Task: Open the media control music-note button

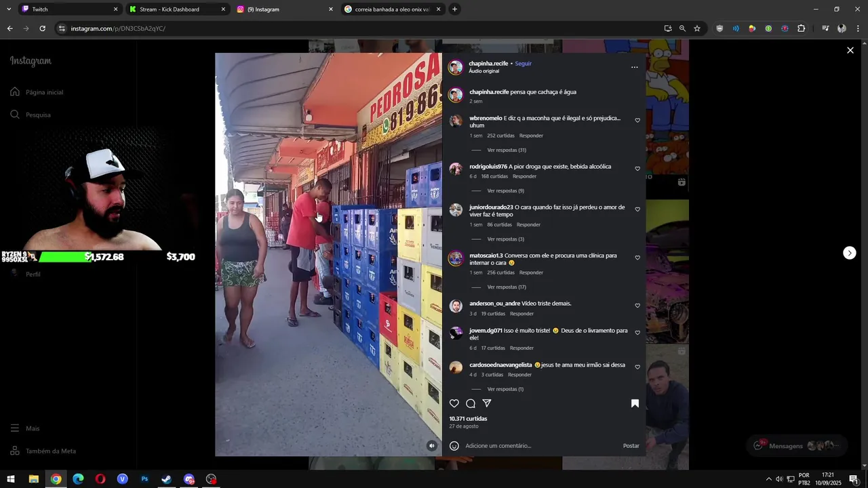Action: 825,28
